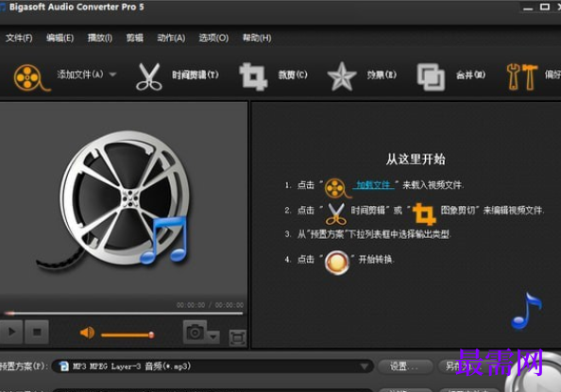Click the blue music note icon at bottom right
The image size is (561, 392).
click(527, 311)
